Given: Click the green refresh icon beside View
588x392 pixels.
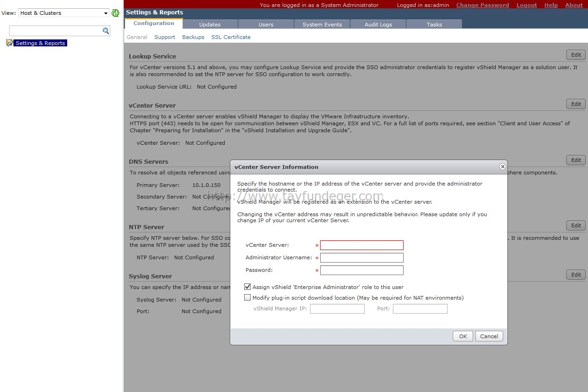Looking at the screenshot, I should pyautogui.click(x=115, y=13).
